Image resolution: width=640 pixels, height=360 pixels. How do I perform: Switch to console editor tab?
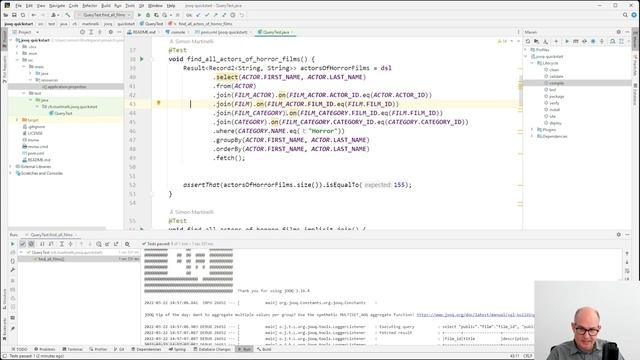point(176,32)
